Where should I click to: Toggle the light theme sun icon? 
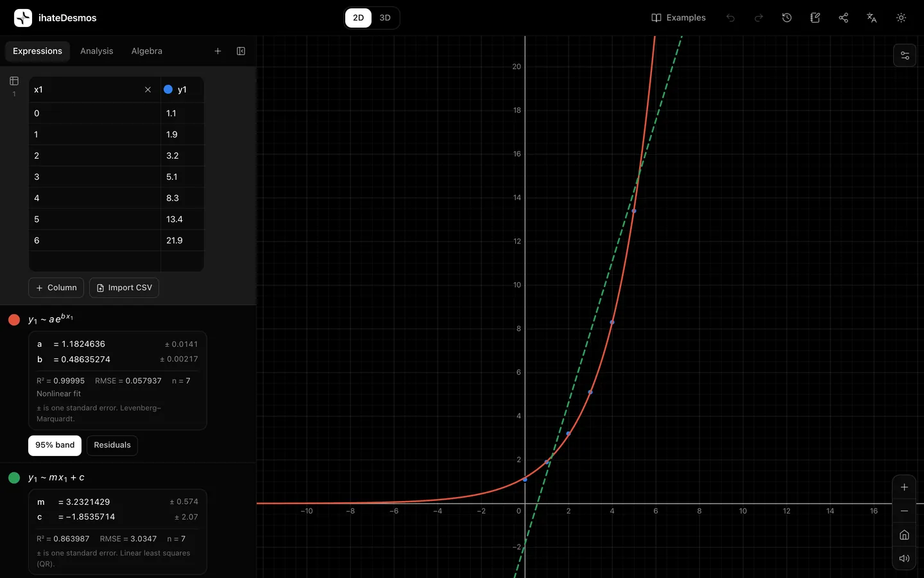(x=901, y=18)
